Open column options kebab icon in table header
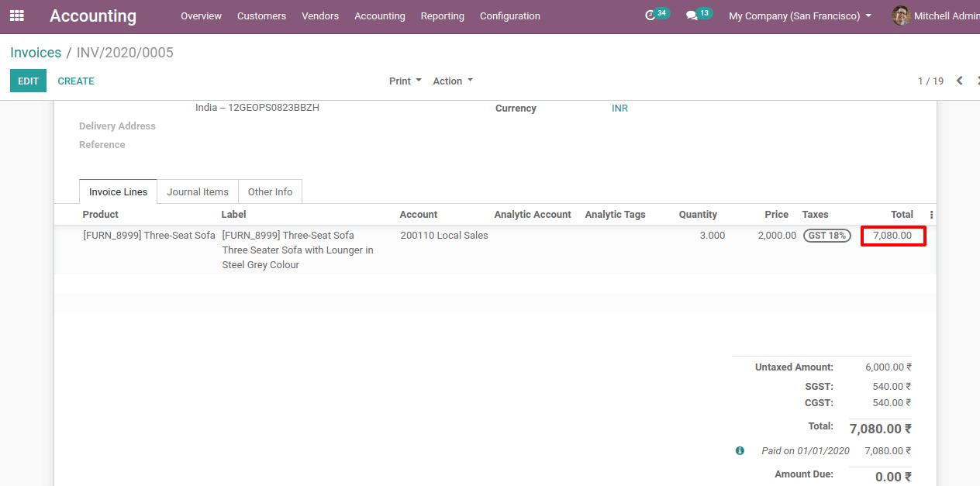Image resolution: width=980 pixels, height=486 pixels. [931, 215]
